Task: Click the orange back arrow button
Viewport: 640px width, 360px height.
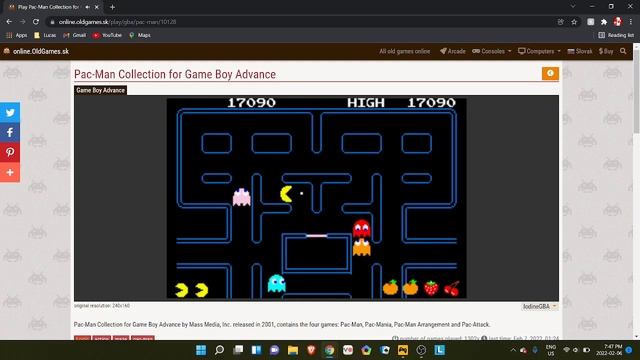Action: 550,73
